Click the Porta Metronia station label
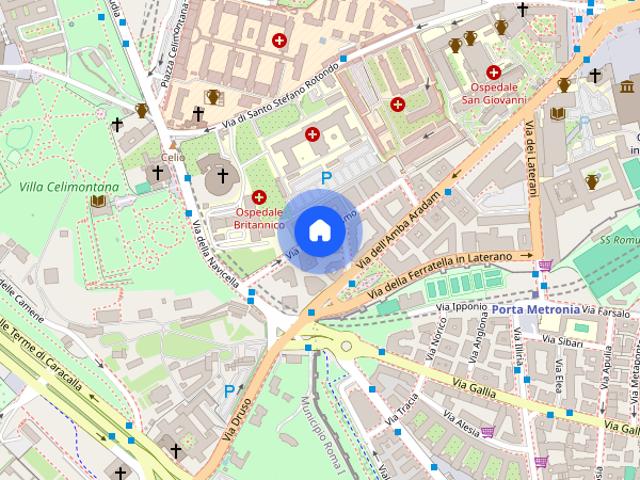This screenshot has width=640, height=480. pyautogui.click(x=536, y=310)
